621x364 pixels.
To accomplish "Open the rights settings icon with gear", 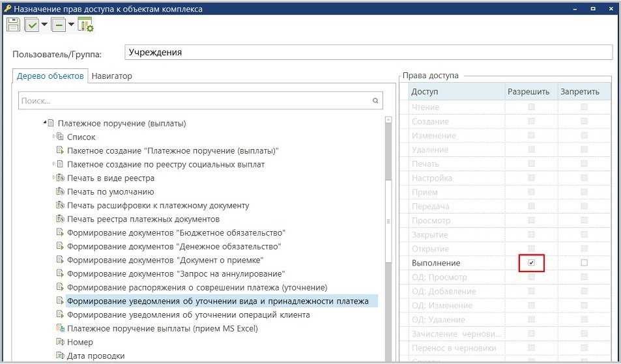I will coord(85,25).
